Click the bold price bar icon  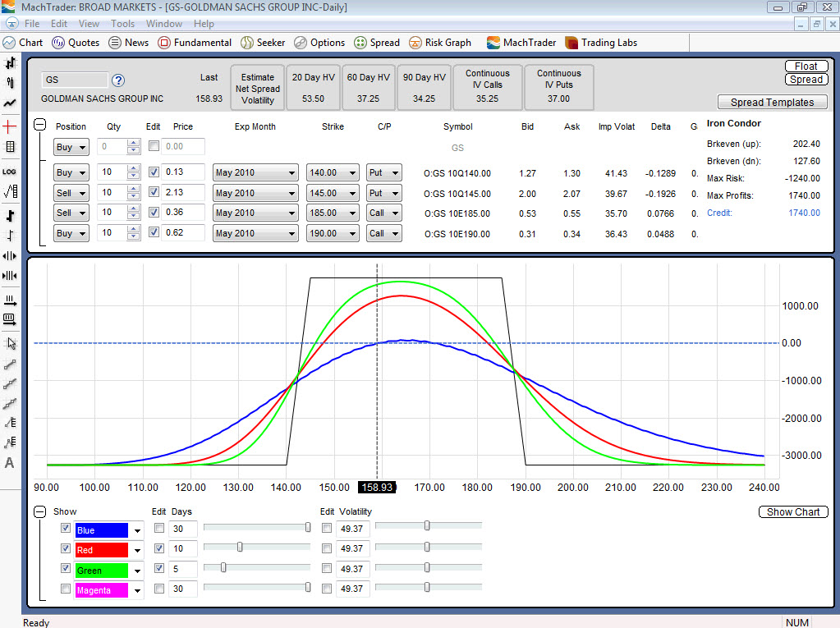pos(10,216)
